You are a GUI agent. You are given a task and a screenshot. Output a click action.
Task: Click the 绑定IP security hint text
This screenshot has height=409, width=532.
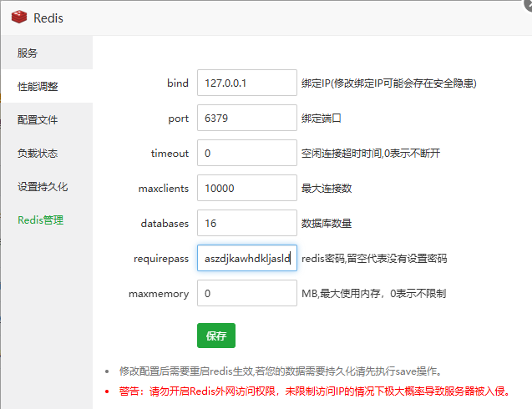[389, 83]
